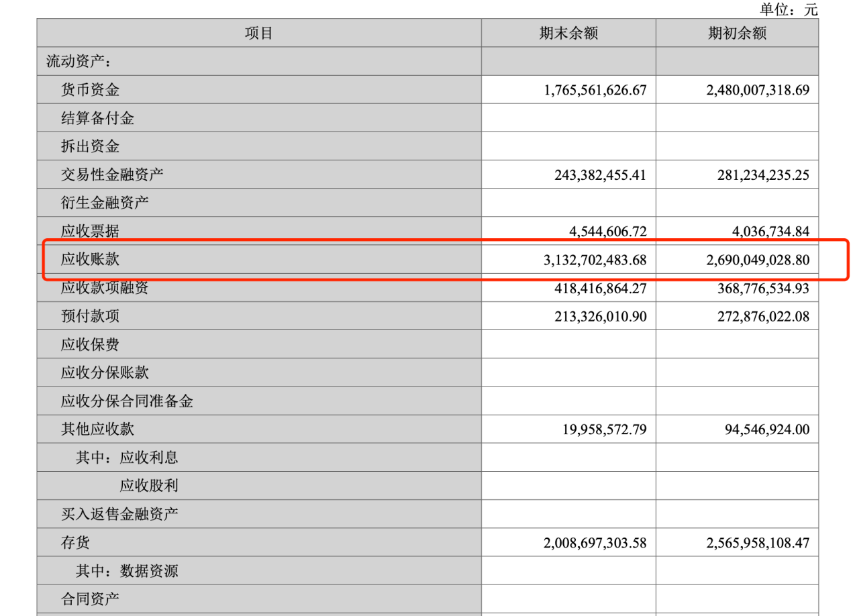Select the 流动资产： section label
The width and height of the screenshot is (851, 616).
coord(79,62)
